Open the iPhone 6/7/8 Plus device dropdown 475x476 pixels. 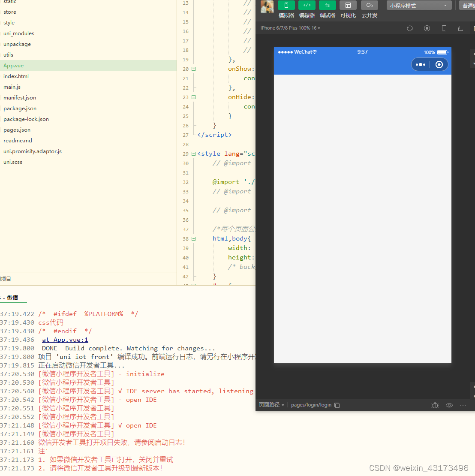coord(290,28)
